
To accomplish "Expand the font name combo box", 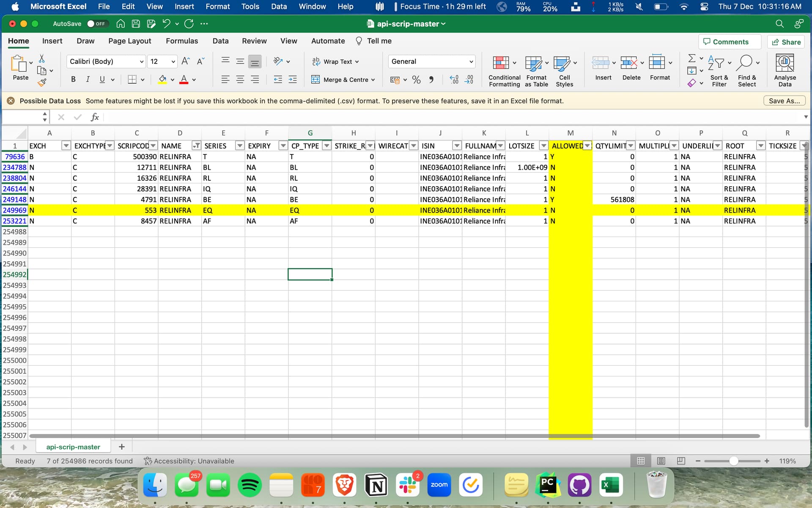I will (141, 62).
